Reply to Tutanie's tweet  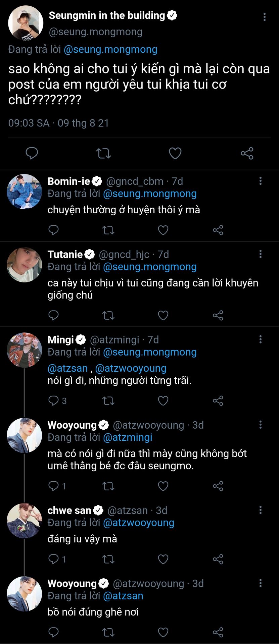coord(53,315)
